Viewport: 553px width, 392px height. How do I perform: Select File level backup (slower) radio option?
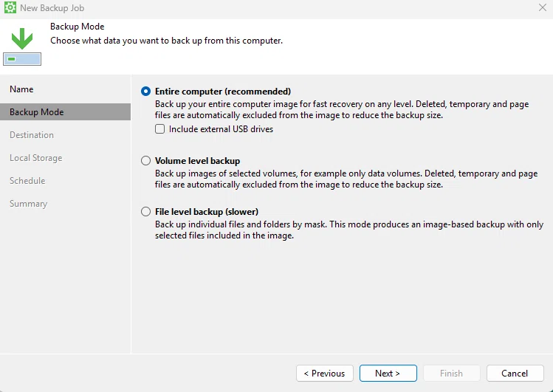(x=145, y=212)
